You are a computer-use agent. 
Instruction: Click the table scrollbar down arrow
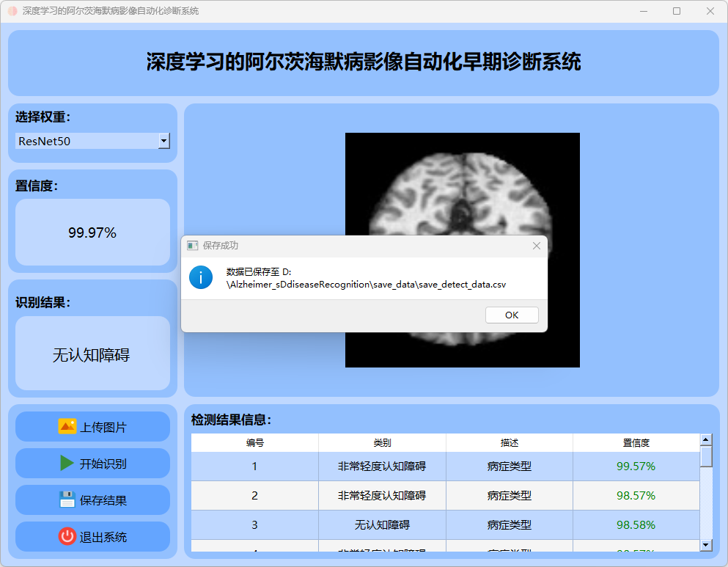click(706, 544)
